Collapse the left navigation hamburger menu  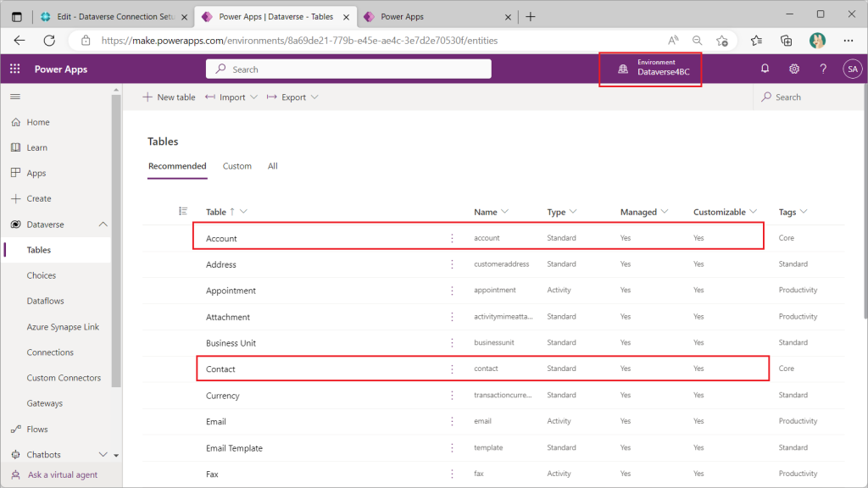15,97
